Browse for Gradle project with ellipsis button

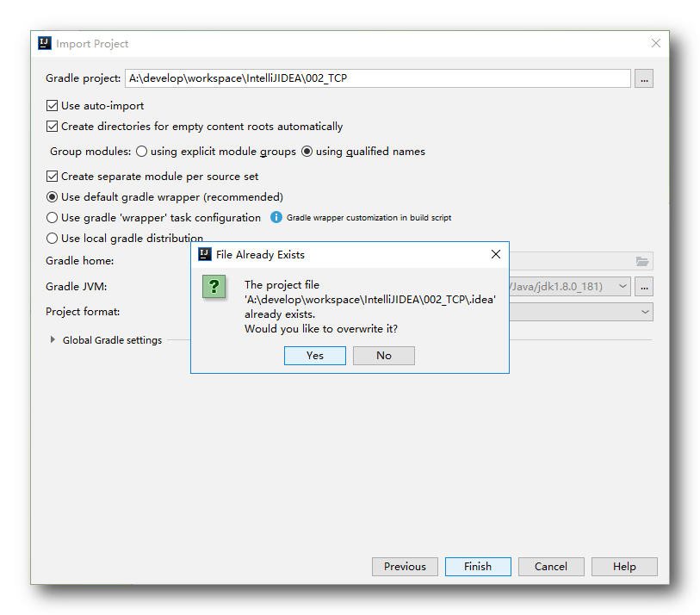tap(644, 78)
